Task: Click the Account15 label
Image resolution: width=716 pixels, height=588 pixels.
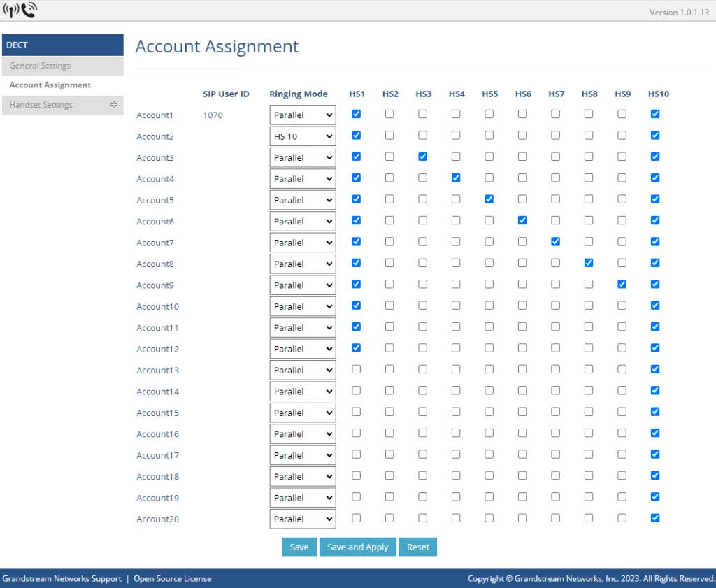Action: click(x=157, y=413)
